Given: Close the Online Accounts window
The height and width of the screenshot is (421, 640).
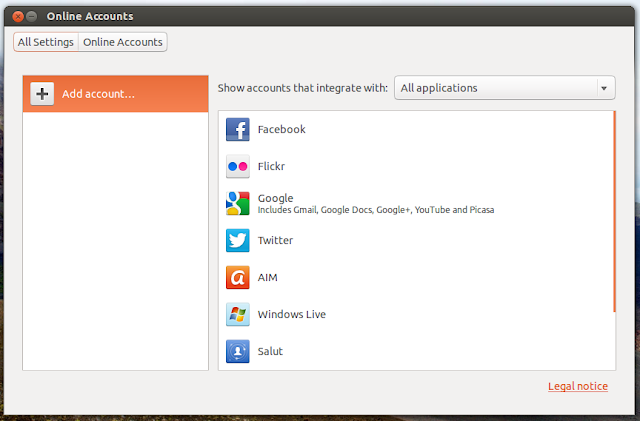Looking at the screenshot, I should coord(18,16).
